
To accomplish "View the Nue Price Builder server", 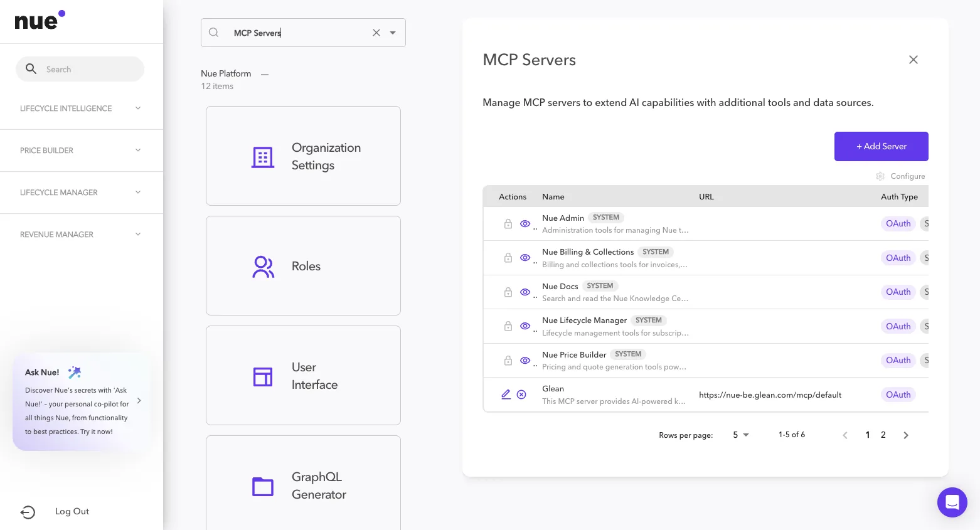I will click(x=525, y=361).
